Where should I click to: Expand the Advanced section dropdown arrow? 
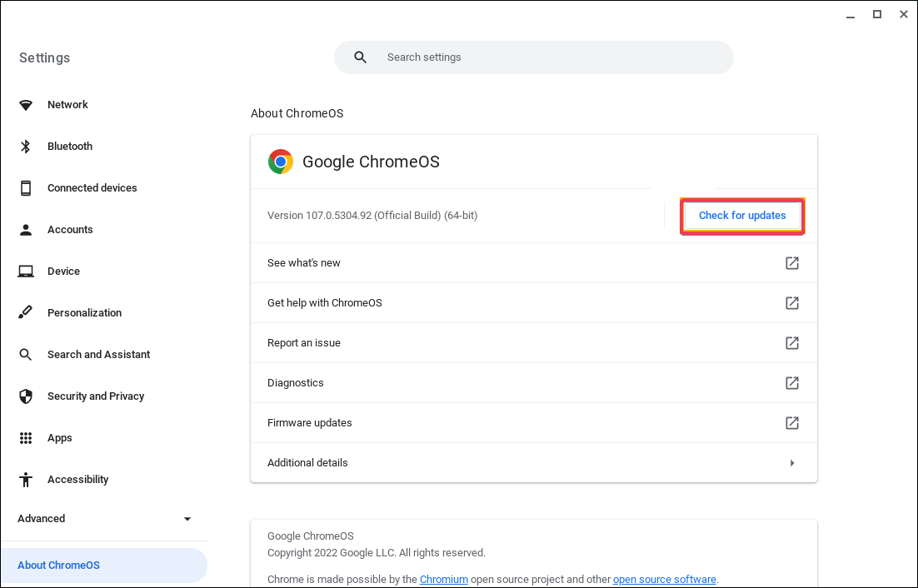coord(187,519)
